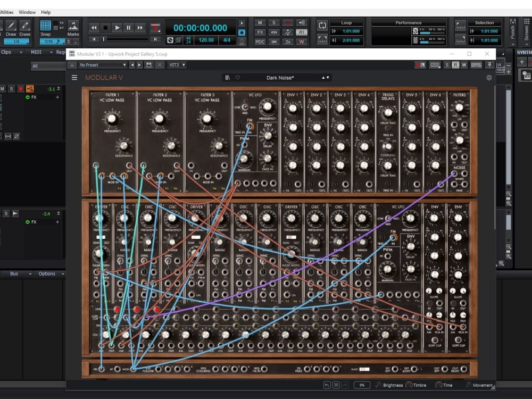
Task: Favorite the Dark Noise preset with heart
Action: pyautogui.click(x=237, y=78)
